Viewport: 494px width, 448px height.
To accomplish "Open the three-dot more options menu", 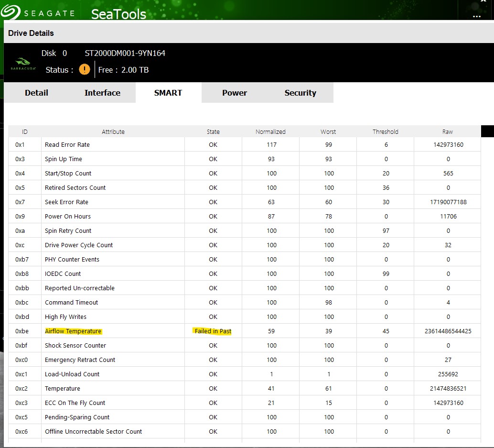I will pos(476,16).
